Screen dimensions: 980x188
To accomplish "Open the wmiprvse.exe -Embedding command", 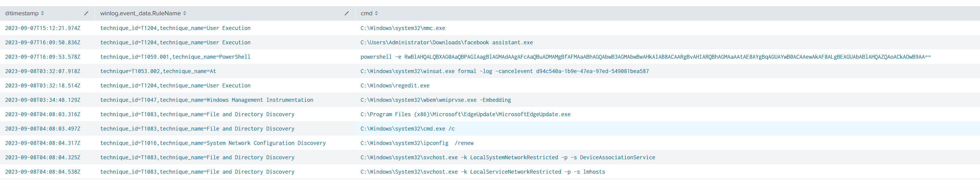I will pos(436,100).
